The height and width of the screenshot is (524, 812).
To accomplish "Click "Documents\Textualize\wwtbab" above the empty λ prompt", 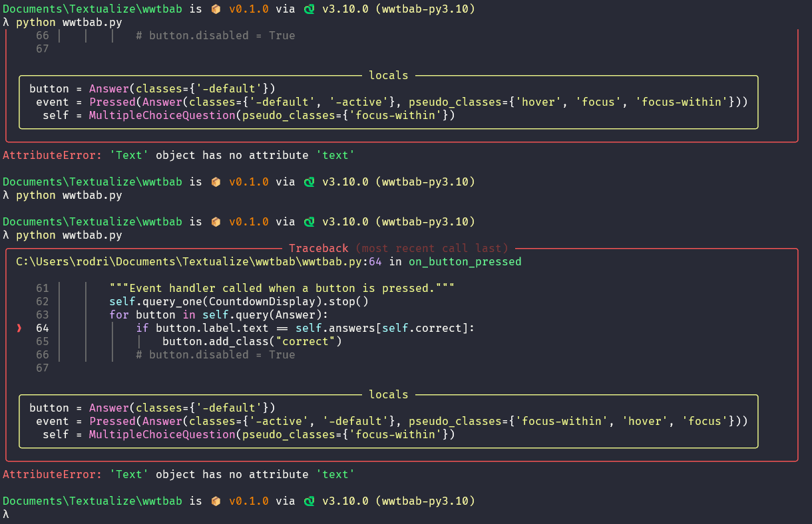I will pos(92,501).
